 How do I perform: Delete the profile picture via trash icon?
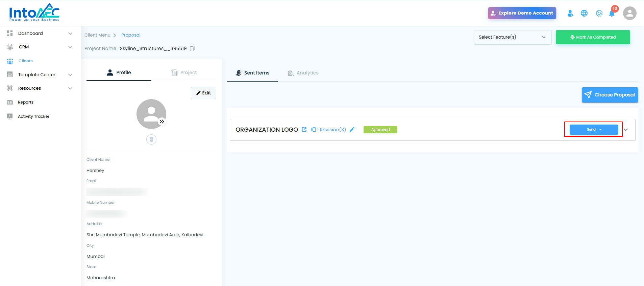(x=151, y=139)
